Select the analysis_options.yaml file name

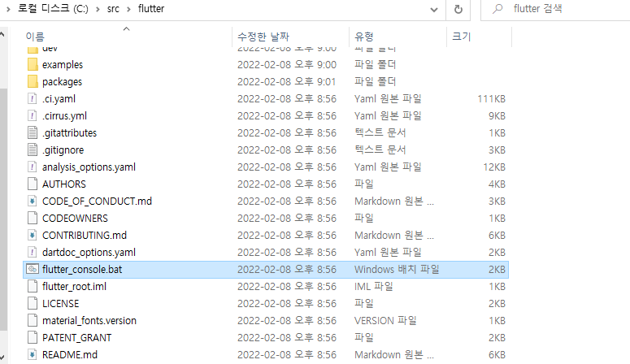89,167
